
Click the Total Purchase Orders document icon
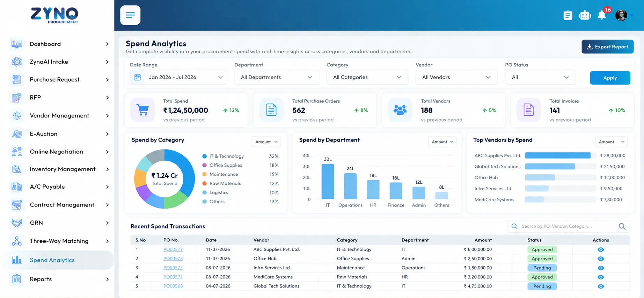[271, 110]
